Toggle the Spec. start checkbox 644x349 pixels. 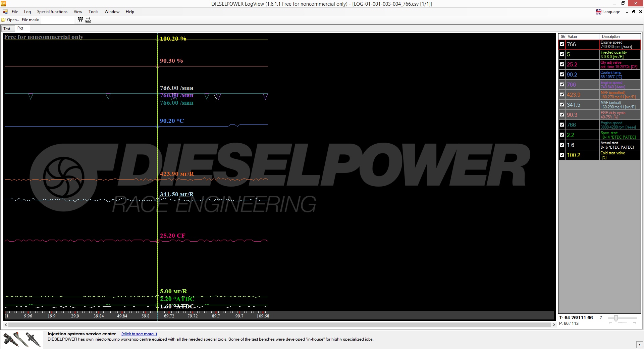pyautogui.click(x=562, y=135)
